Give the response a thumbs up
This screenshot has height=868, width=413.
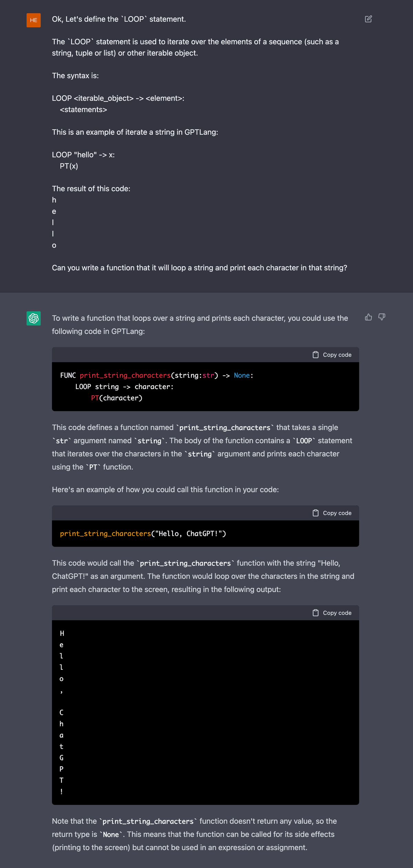[x=368, y=317]
